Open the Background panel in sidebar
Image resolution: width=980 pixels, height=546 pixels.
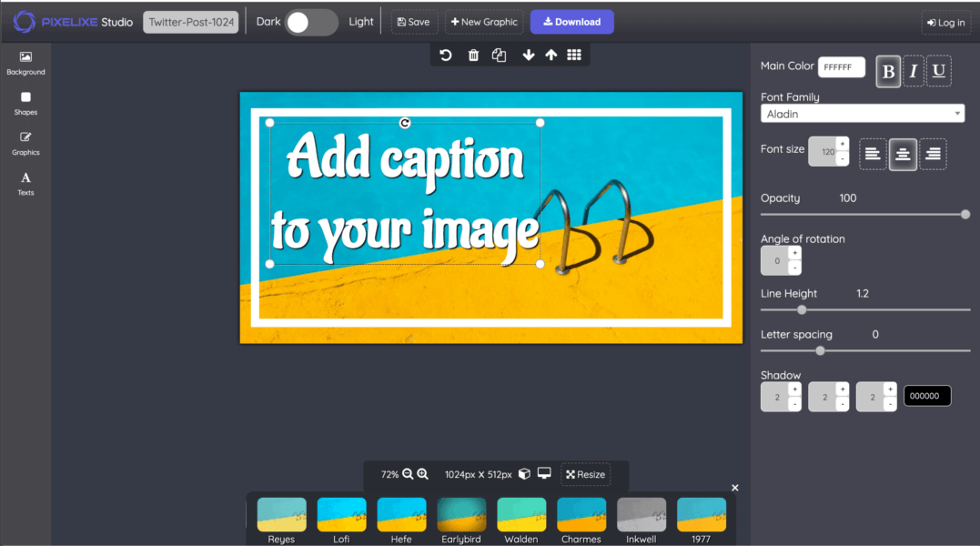pyautogui.click(x=25, y=63)
